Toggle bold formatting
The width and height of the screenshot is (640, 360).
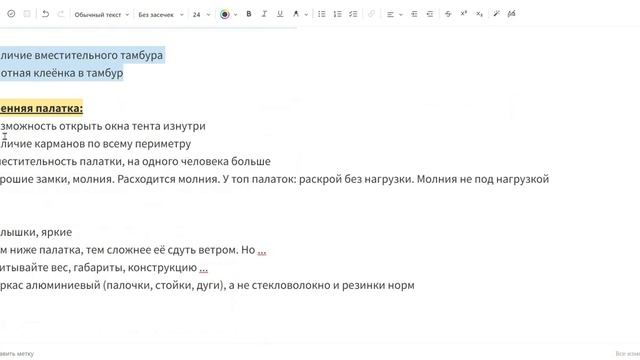coord(249,14)
